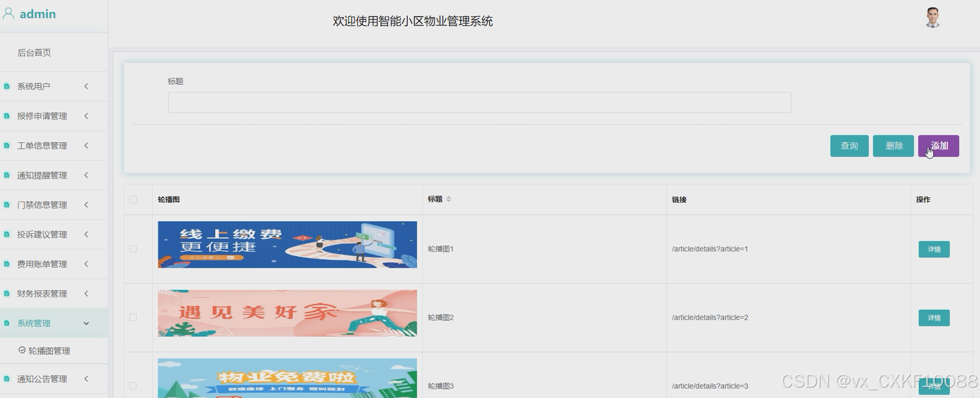Click the 轮播图 column header
980x398 pixels.
(169, 199)
